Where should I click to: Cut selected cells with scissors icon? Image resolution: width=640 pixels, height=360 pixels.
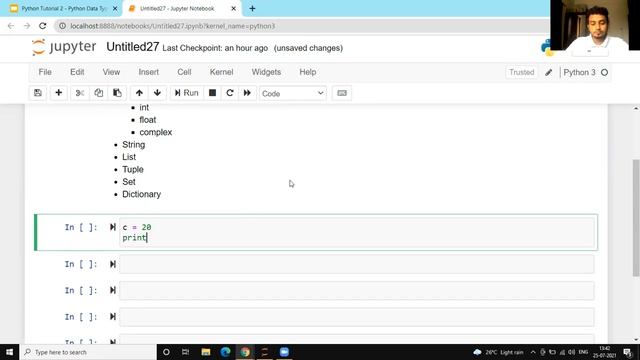pyautogui.click(x=80, y=93)
